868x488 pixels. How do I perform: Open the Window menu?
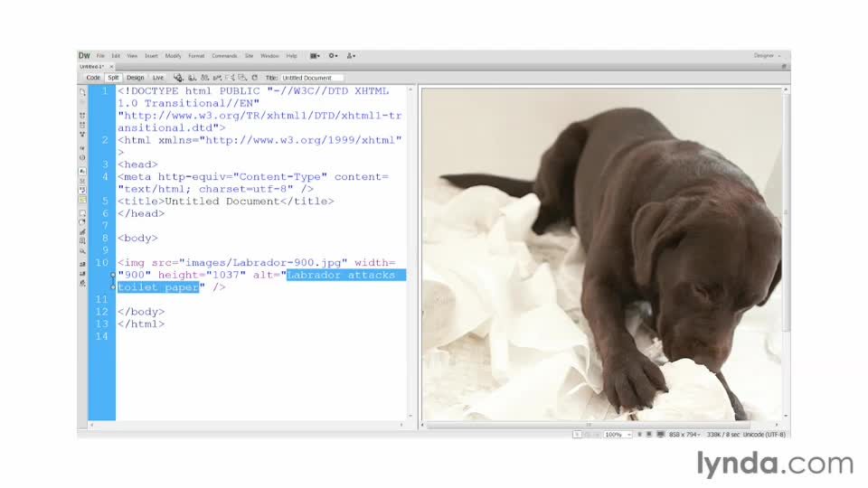269,56
